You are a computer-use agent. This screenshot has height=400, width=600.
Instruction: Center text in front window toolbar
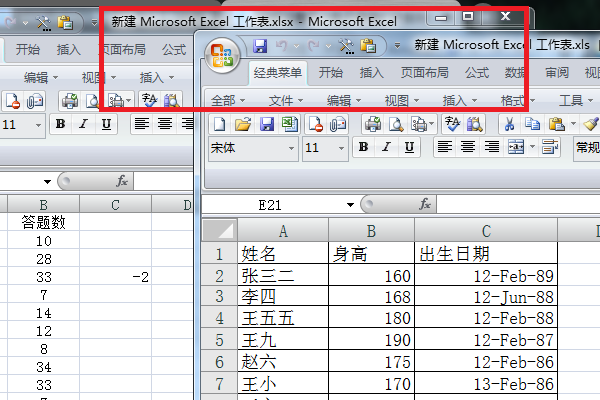coord(468,147)
